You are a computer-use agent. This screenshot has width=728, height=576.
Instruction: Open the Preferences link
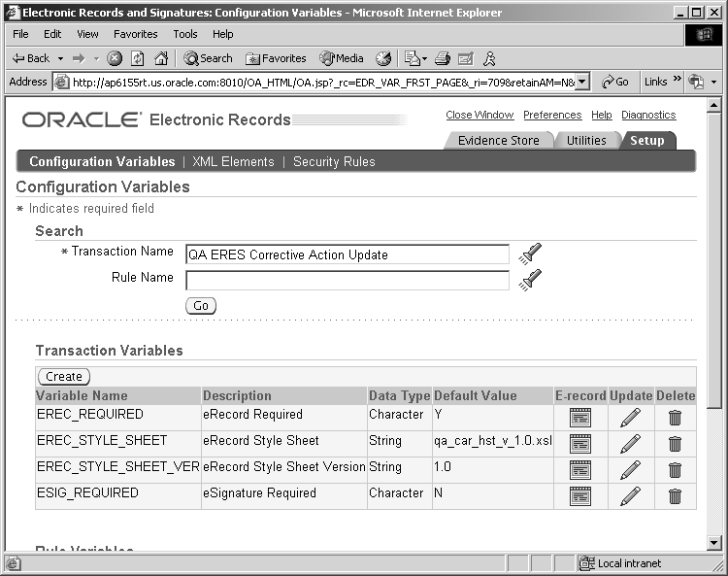pos(552,115)
